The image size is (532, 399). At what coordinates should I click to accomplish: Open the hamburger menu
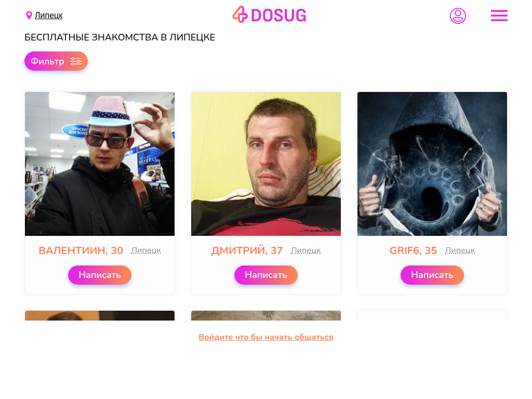[499, 16]
